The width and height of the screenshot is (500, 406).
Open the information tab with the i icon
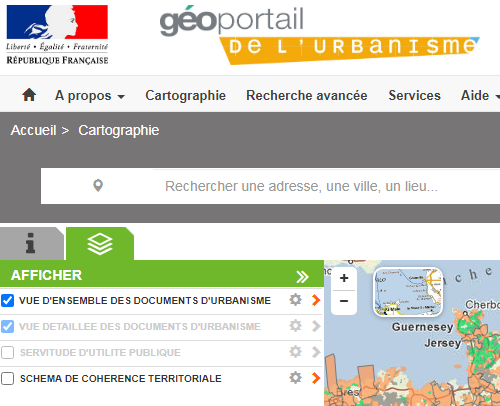[31, 243]
